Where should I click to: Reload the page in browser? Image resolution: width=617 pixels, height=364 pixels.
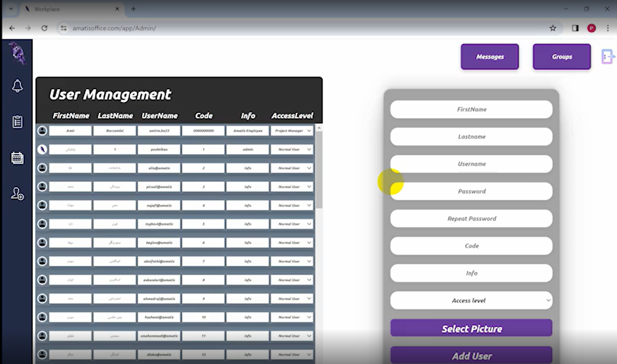pos(44,28)
